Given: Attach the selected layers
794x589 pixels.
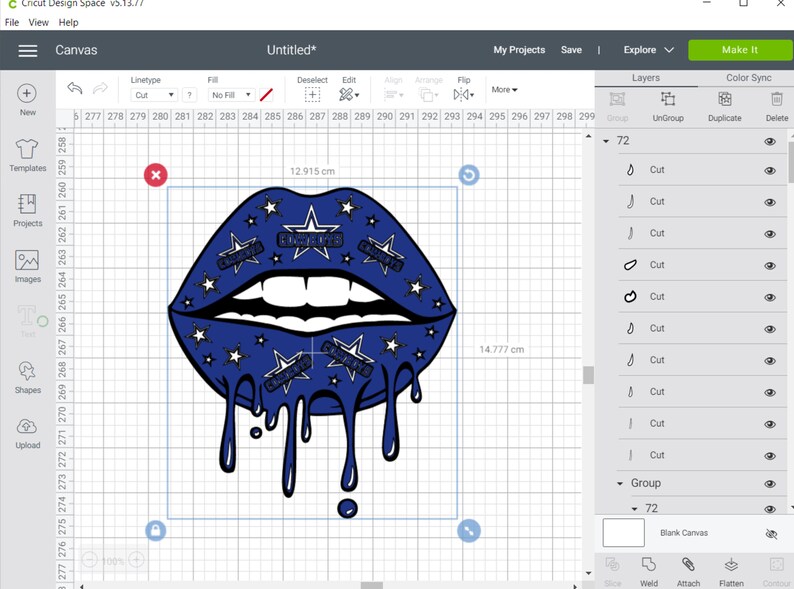Looking at the screenshot, I should click(x=688, y=572).
